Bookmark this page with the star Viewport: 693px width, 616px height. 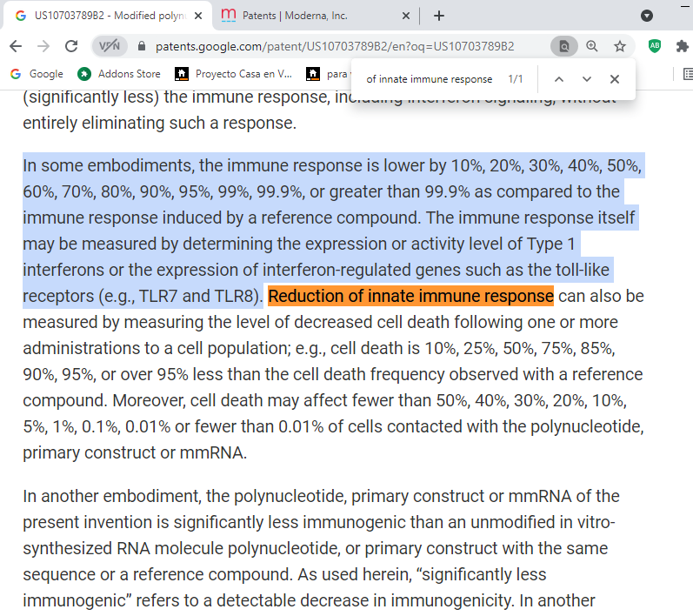pyautogui.click(x=620, y=46)
